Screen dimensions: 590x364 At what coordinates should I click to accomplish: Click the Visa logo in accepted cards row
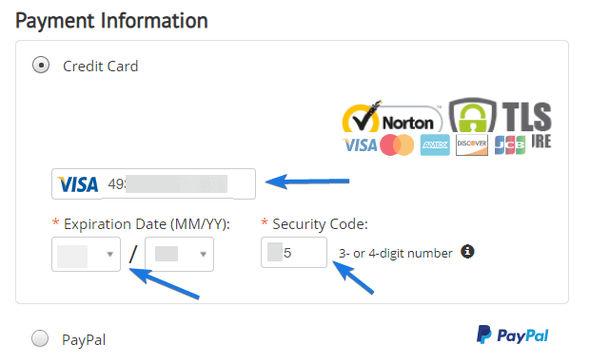pyautogui.click(x=360, y=145)
